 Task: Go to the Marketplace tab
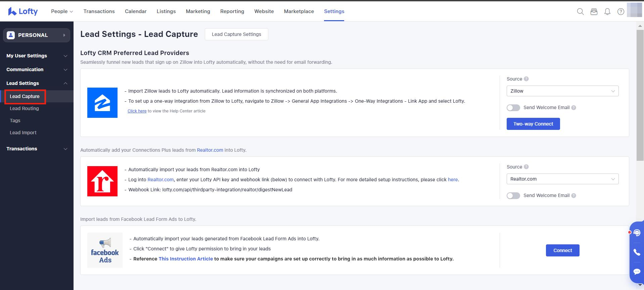coord(299,11)
